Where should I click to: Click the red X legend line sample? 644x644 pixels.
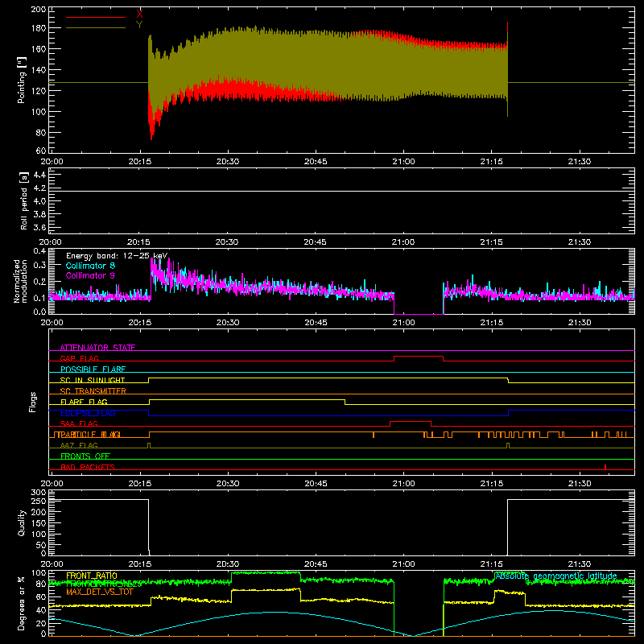[96, 17]
